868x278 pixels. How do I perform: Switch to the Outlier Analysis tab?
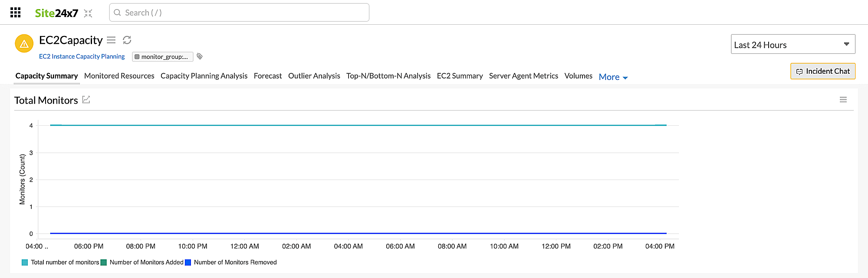point(314,76)
